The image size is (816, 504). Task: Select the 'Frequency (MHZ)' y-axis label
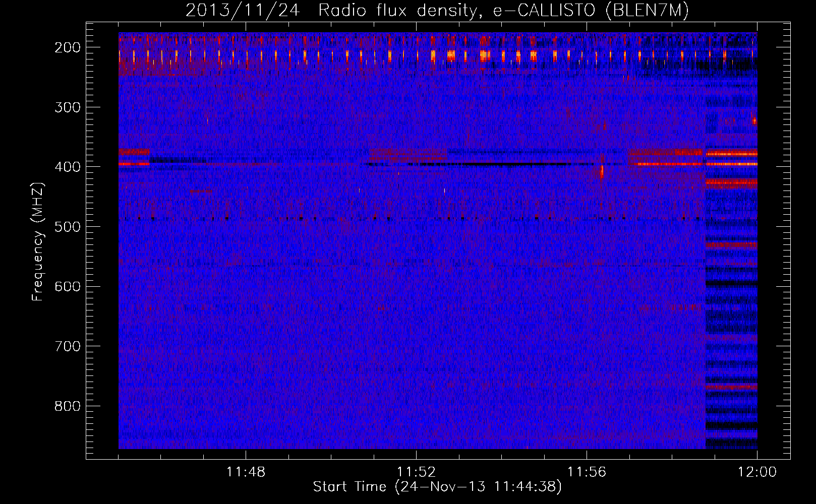coord(38,242)
